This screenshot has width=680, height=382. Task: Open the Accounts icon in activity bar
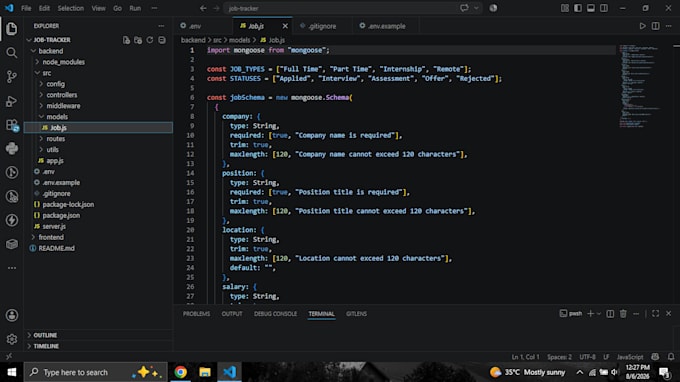(12, 315)
